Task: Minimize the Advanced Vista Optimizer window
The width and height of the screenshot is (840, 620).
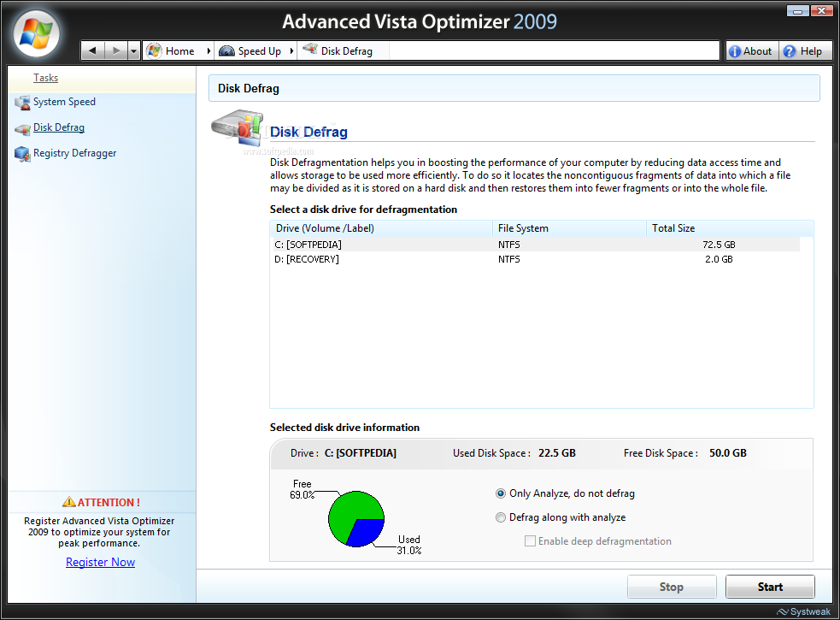Action: (x=797, y=11)
